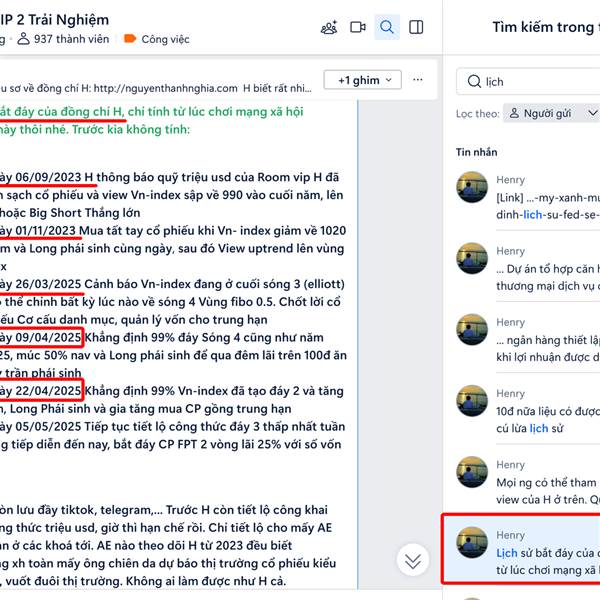Select the highlighted Lịch sử bắt đáy result
The width and height of the screenshot is (600, 600).
[521, 549]
